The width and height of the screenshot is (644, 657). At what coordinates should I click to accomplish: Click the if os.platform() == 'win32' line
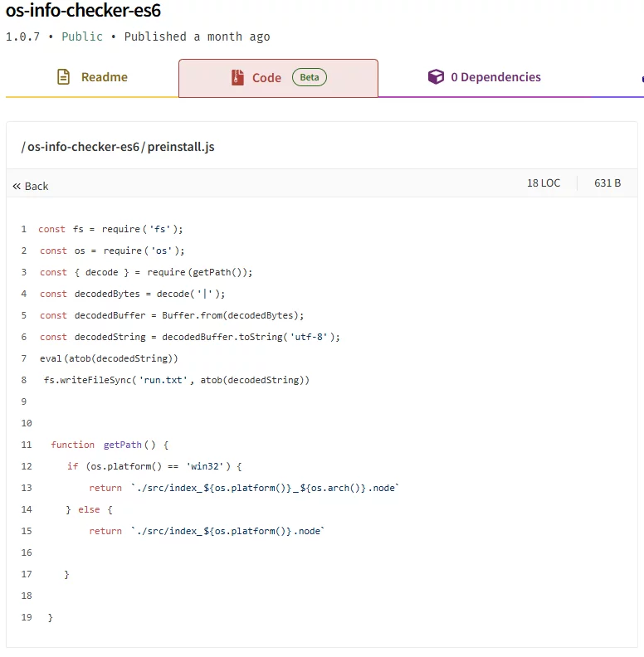point(154,466)
